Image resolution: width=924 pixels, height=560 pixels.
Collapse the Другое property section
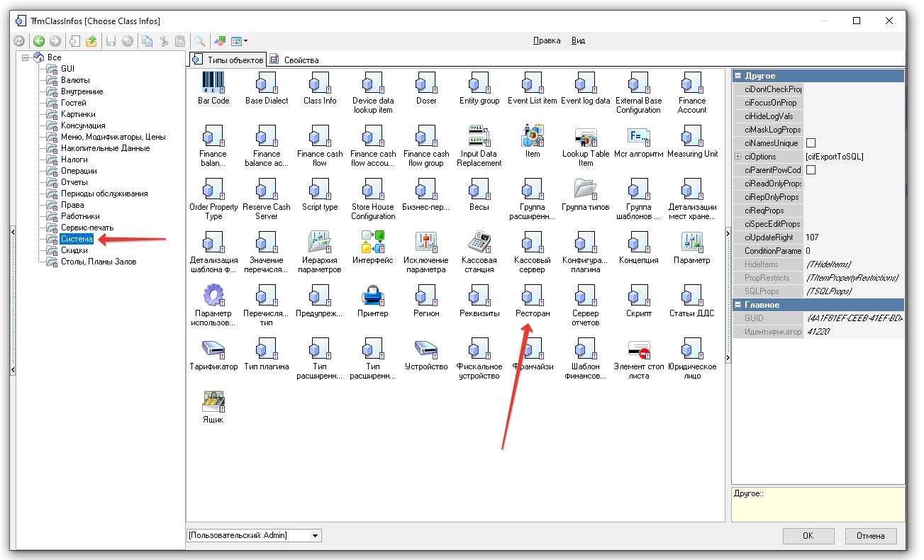(x=737, y=76)
